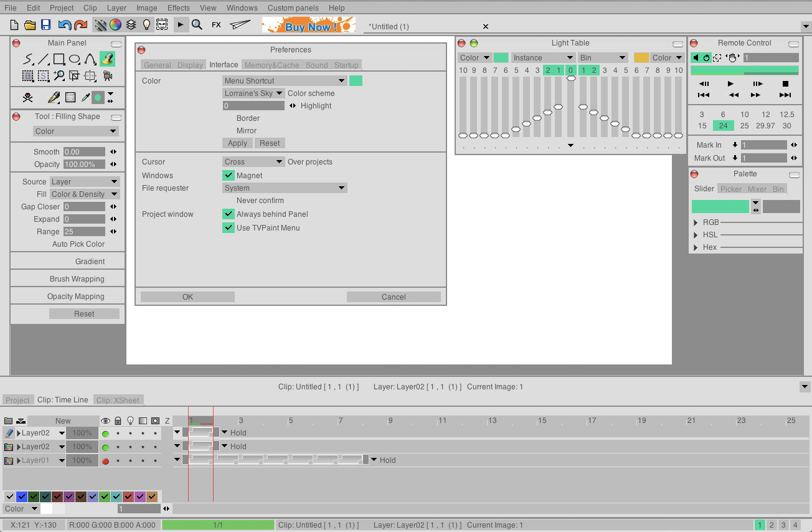Viewport: 812px width, 532px height.
Task: Click the mask face icon in the toolbar
Action: coord(162,25)
